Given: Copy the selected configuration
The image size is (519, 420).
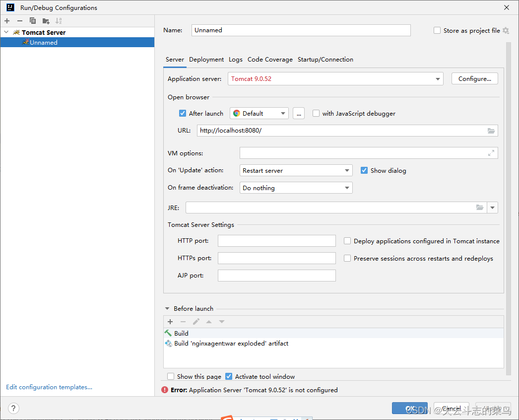Looking at the screenshot, I should [32, 21].
